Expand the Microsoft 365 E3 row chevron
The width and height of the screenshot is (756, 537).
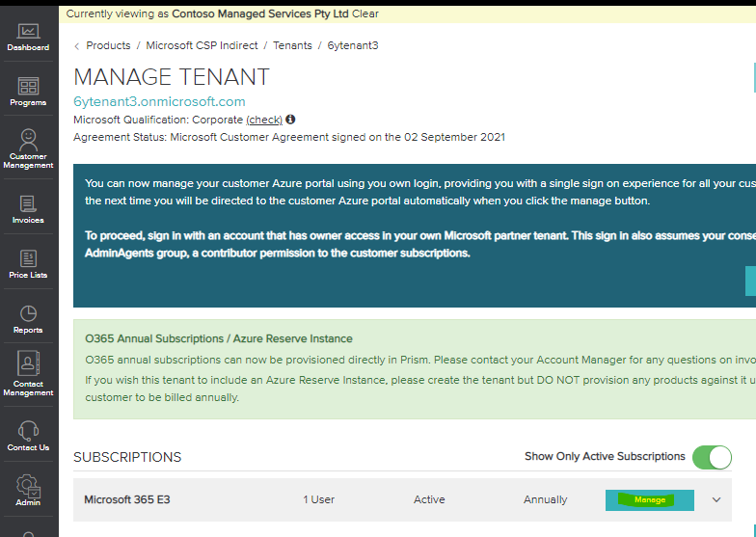click(716, 499)
